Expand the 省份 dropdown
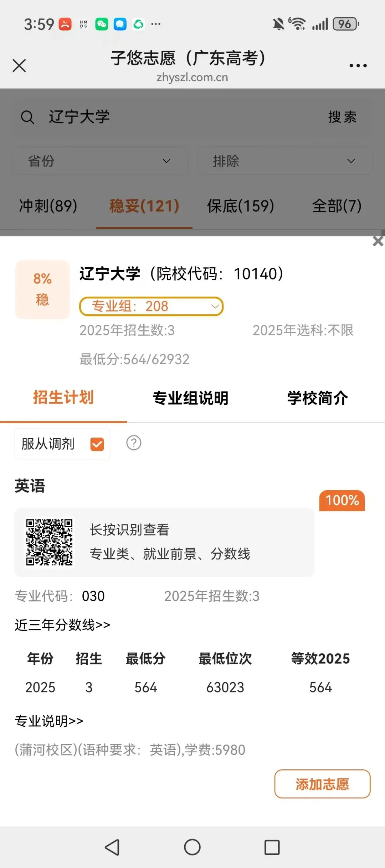The width and height of the screenshot is (385, 868). [100, 161]
